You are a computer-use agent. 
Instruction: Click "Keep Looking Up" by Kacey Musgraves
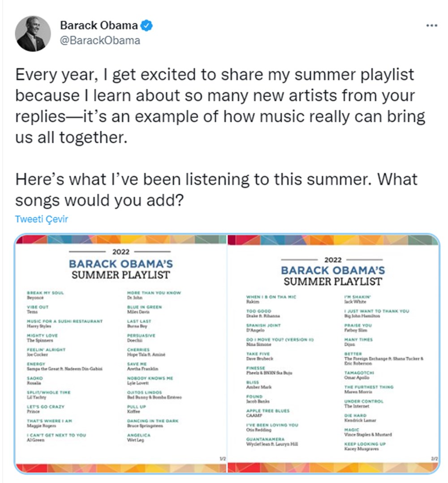(x=364, y=446)
